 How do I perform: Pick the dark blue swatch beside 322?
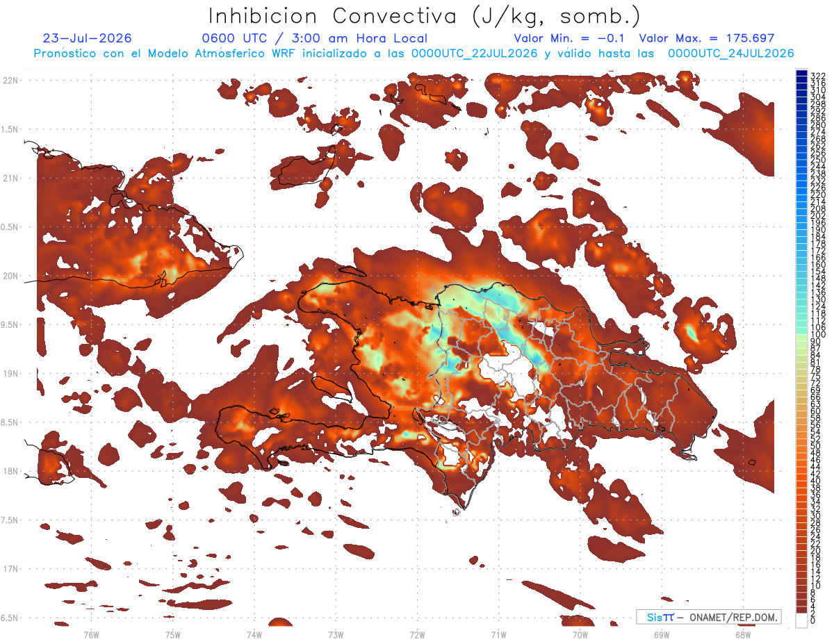click(x=801, y=74)
